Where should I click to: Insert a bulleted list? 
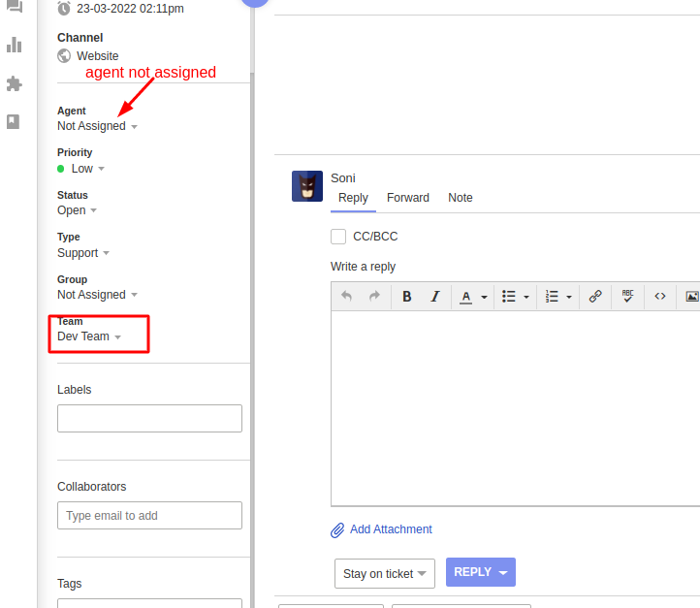[508, 297]
